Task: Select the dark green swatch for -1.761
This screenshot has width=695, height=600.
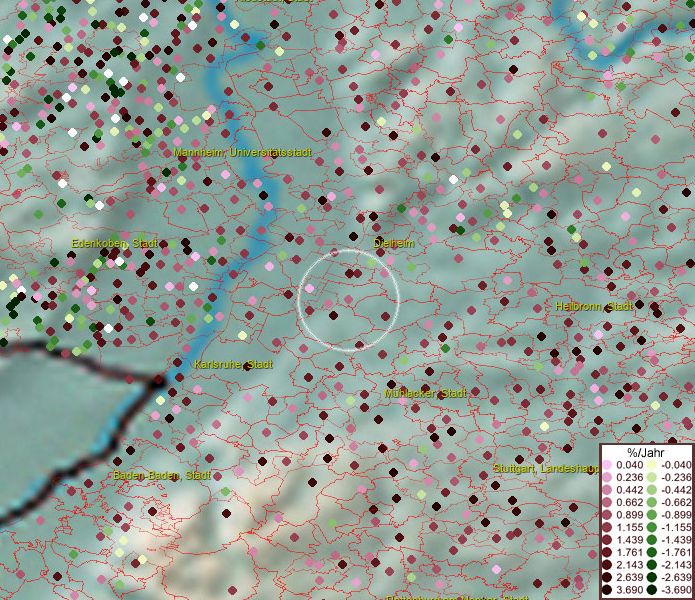Action: click(x=652, y=552)
